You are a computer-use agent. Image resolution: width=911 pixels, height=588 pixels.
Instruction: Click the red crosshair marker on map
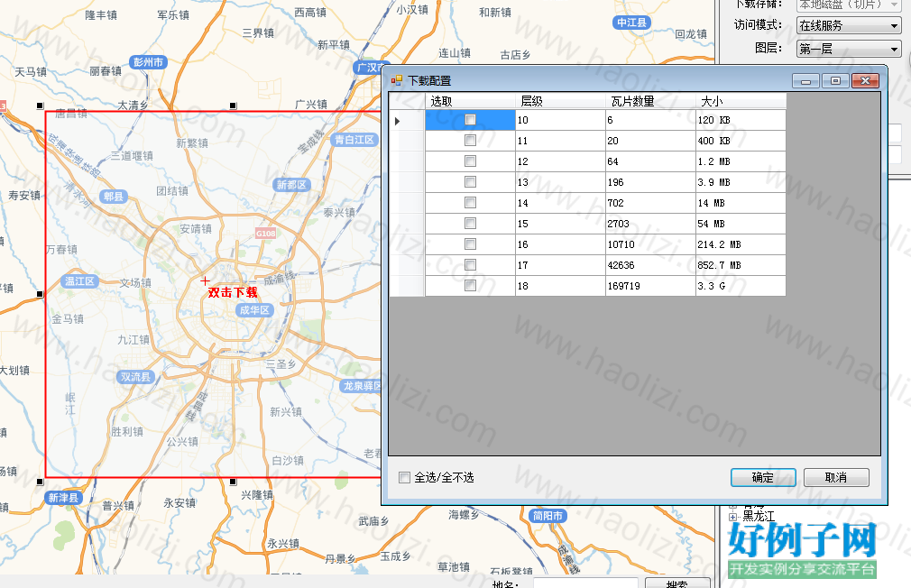[205, 280]
